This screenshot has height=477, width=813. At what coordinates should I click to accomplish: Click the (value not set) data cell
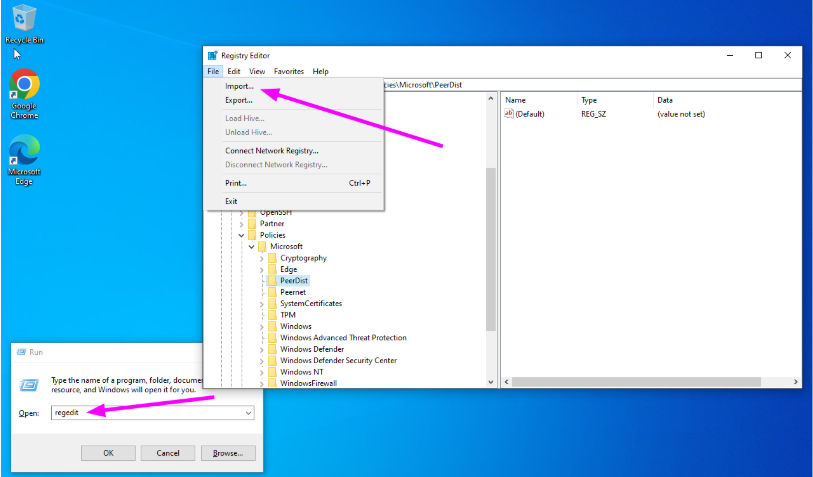click(681, 114)
